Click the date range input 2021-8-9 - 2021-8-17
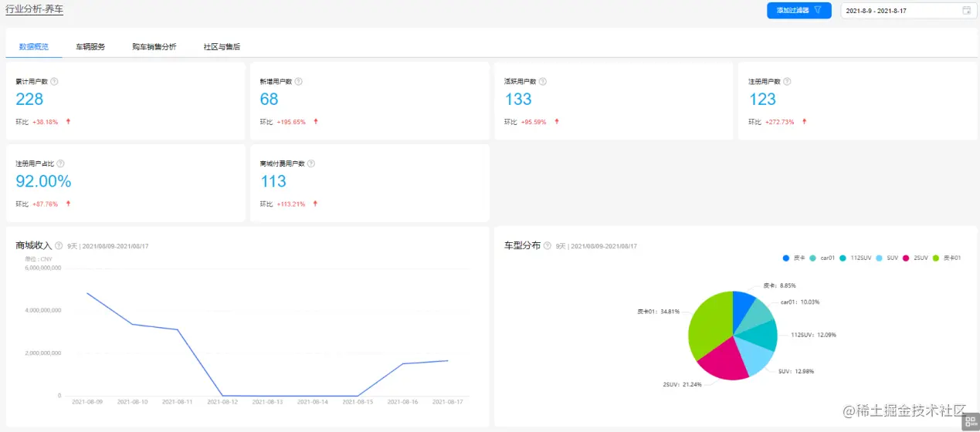980x432 pixels. (908, 11)
